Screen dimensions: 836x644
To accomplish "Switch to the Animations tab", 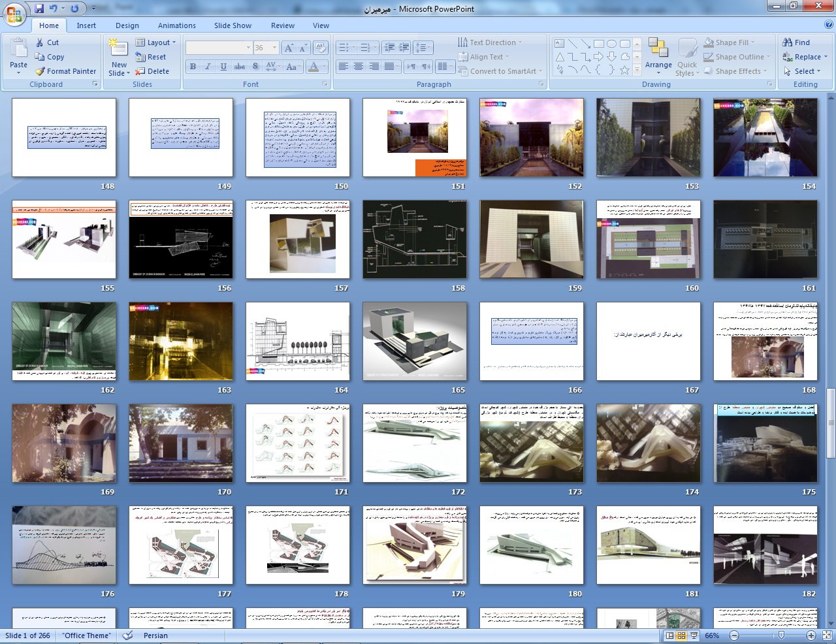I will 177,25.
